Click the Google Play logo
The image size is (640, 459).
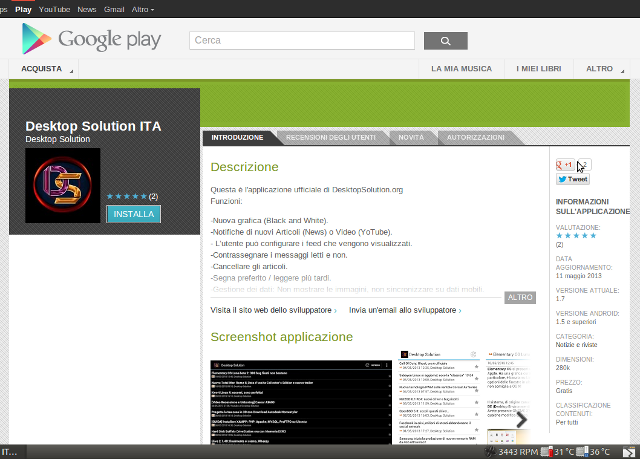pos(91,39)
